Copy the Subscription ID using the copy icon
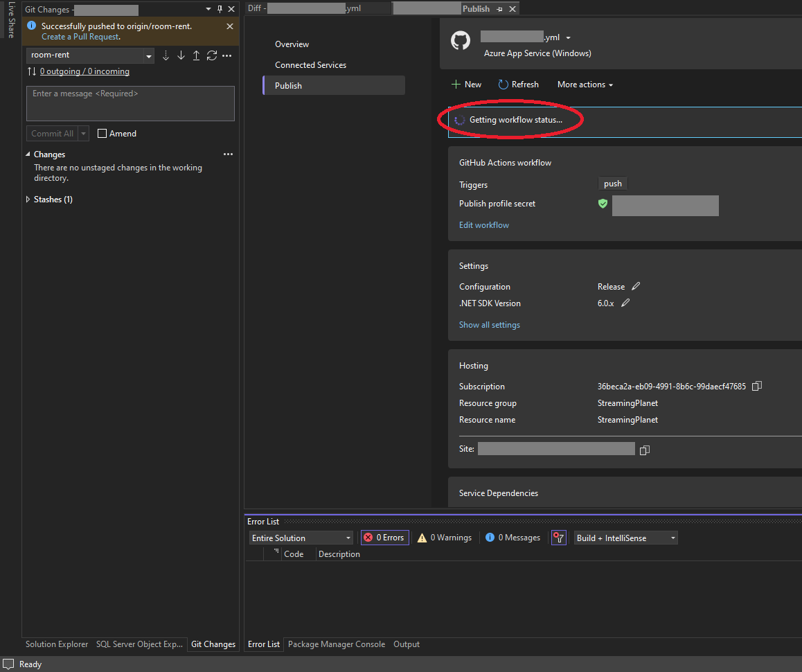 point(756,386)
